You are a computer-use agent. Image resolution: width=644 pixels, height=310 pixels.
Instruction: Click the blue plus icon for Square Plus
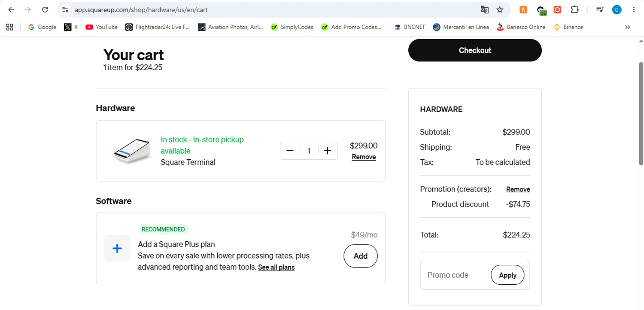click(117, 249)
